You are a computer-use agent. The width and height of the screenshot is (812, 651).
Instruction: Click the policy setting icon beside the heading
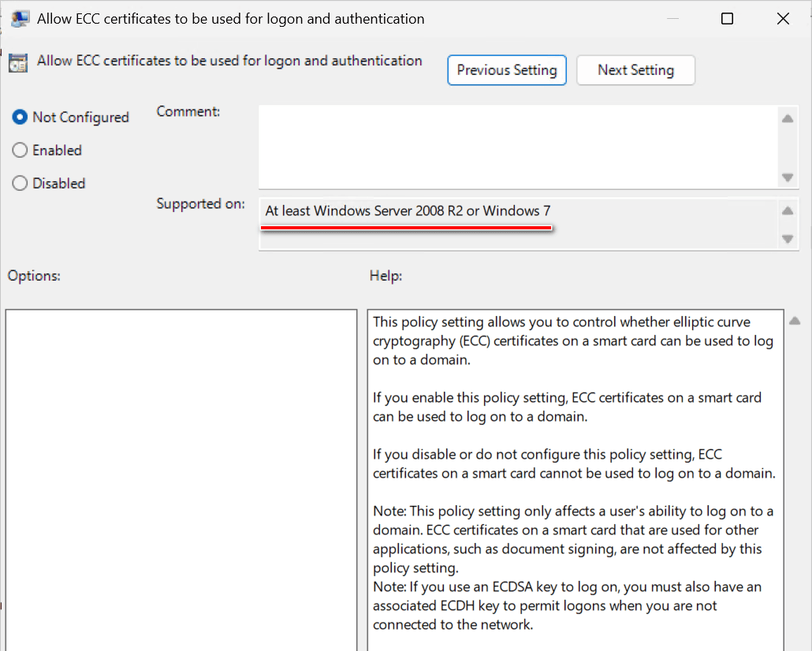tap(17, 63)
